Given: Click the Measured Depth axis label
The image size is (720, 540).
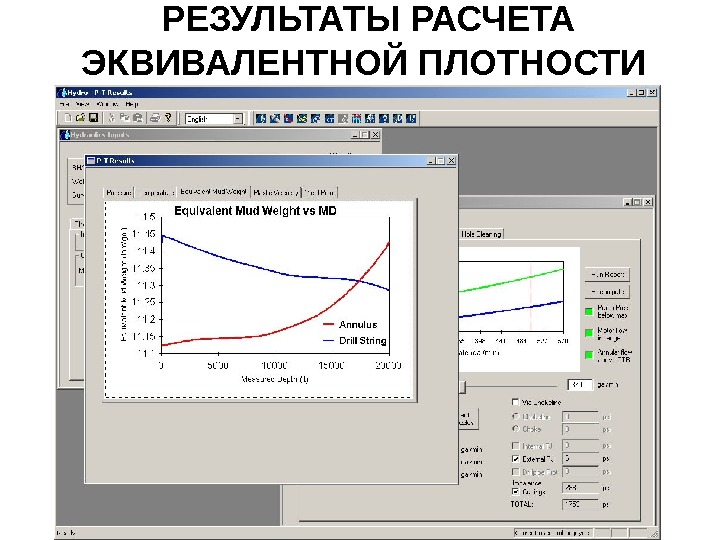Looking at the screenshot, I should 275,379.
